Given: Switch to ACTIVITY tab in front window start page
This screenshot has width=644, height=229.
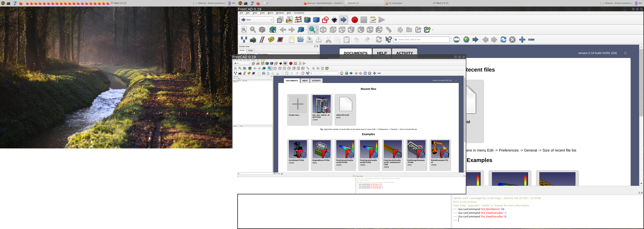Looking at the screenshot, I should [x=316, y=81].
